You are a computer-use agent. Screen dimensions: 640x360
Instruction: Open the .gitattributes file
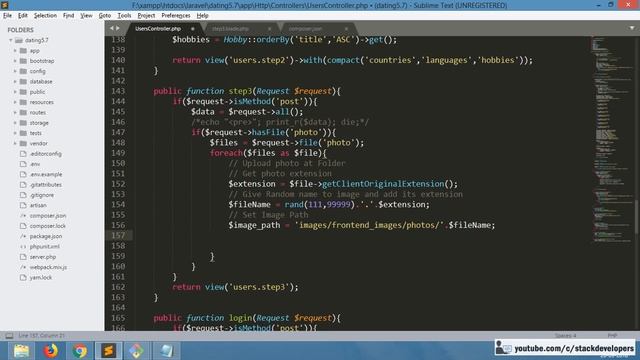click(x=46, y=184)
